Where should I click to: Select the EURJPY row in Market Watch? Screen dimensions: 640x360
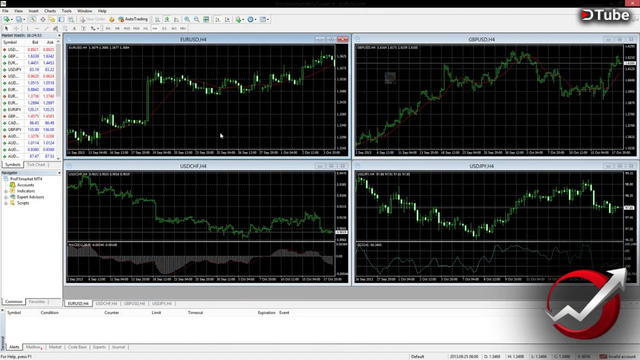29,110
